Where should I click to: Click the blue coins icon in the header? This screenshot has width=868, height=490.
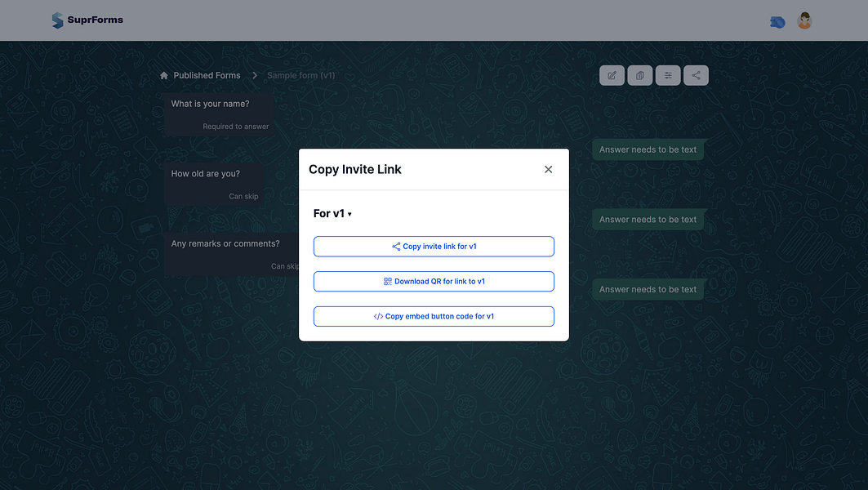pyautogui.click(x=777, y=21)
